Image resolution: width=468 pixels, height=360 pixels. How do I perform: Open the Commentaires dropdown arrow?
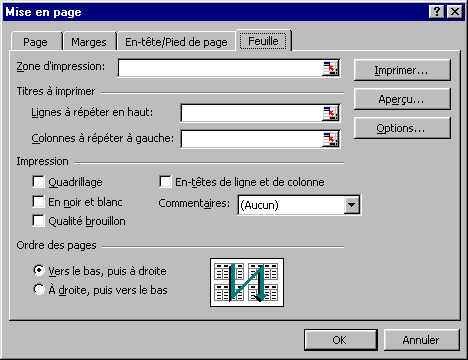(352, 205)
